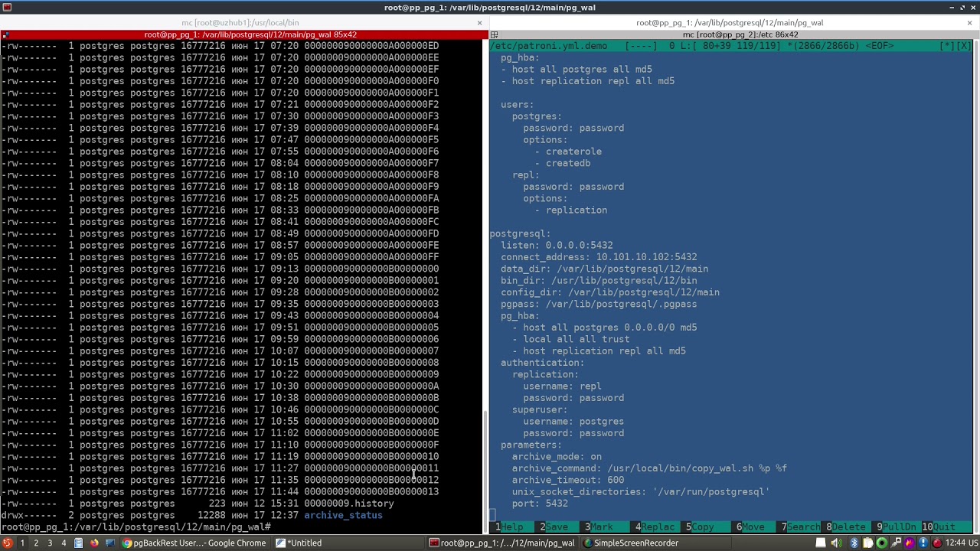
Task: Click the archive_mode: on line
Action: point(557,457)
